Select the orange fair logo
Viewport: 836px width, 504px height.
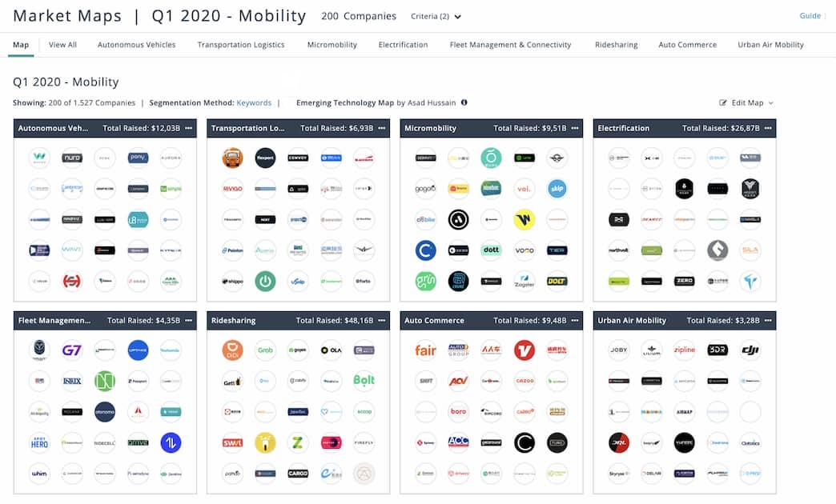click(x=425, y=350)
